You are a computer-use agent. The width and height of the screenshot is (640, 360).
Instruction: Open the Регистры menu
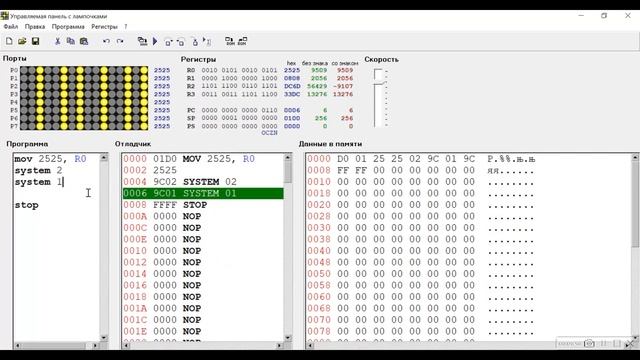(104, 27)
